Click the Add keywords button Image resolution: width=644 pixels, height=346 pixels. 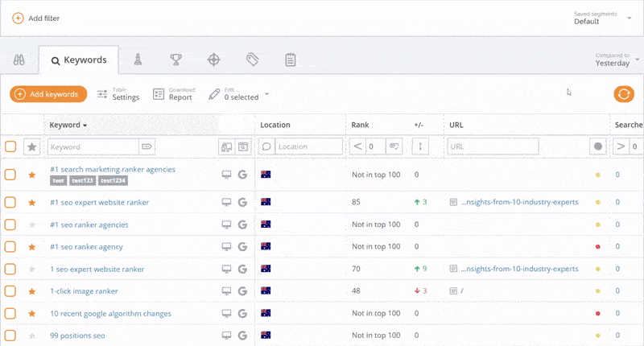coord(48,94)
